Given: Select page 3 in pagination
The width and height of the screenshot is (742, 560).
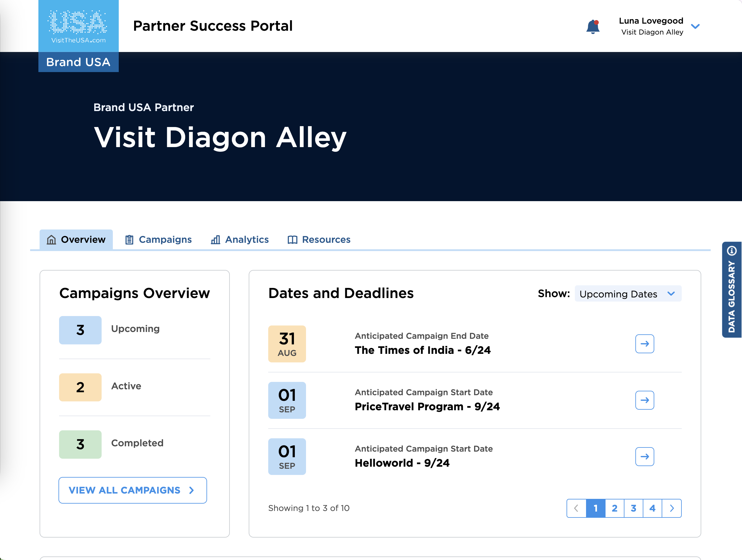Looking at the screenshot, I should pos(634,508).
